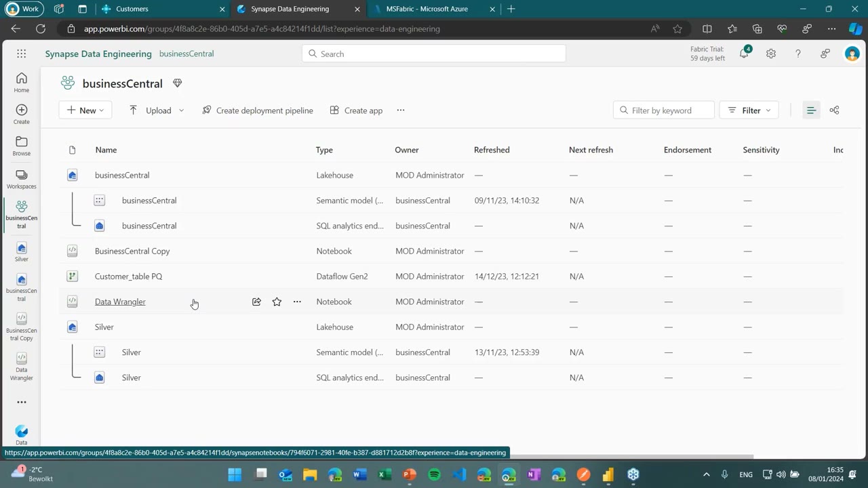Click the Next refresh column header
The width and height of the screenshot is (868, 488).
click(x=591, y=150)
